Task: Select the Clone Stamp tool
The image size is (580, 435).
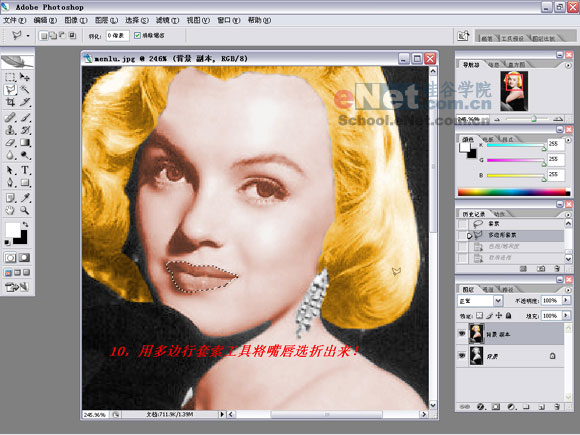Action: click(10, 130)
